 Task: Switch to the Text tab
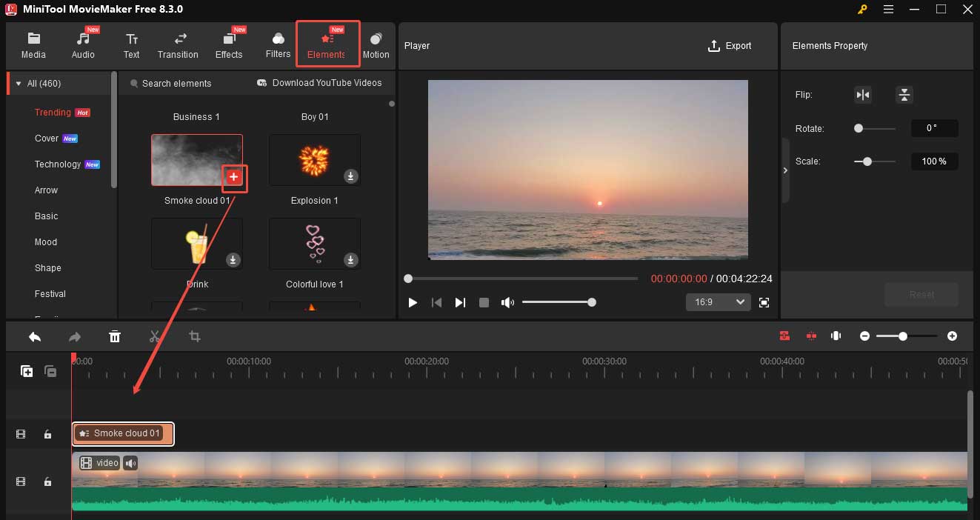[x=132, y=45]
